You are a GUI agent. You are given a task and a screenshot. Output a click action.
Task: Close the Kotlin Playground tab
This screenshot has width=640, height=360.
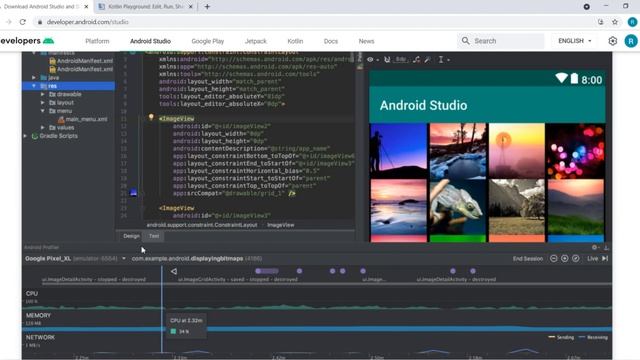point(190,7)
